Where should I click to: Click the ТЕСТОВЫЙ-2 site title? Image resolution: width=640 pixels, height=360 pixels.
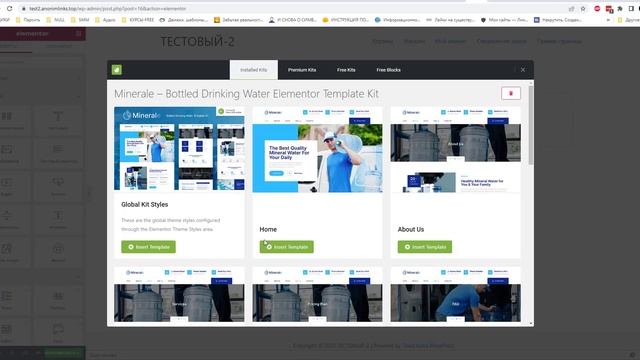198,42
